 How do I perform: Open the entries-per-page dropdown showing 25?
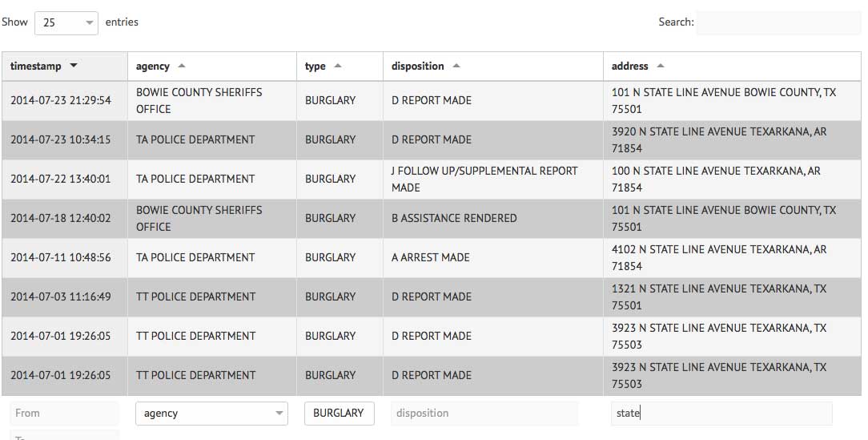(66, 22)
